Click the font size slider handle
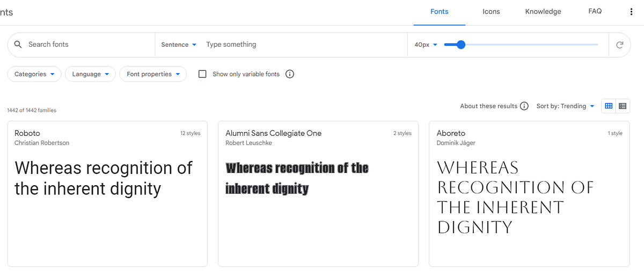The image size is (644, 276). point(460,45)
